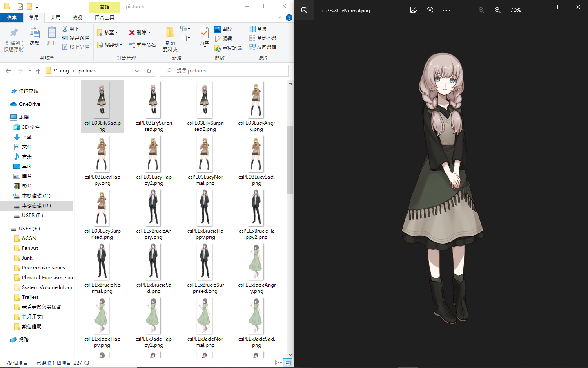
Task: Click the refresh icon beside the address bar
Action: 149,71
